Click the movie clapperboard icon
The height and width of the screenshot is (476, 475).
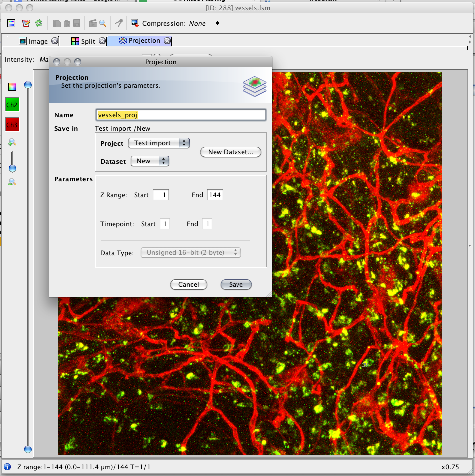pyautogui.click(x=93, y=23)
